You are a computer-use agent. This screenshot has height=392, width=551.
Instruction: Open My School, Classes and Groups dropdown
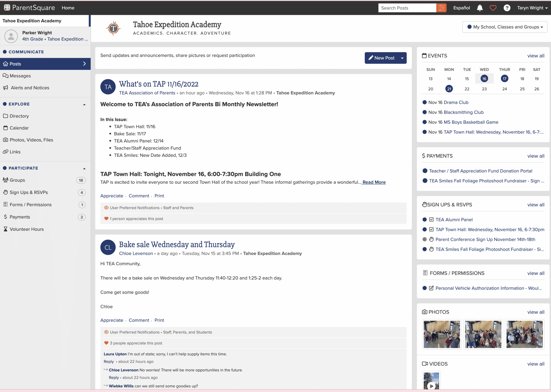pos(505,27)
